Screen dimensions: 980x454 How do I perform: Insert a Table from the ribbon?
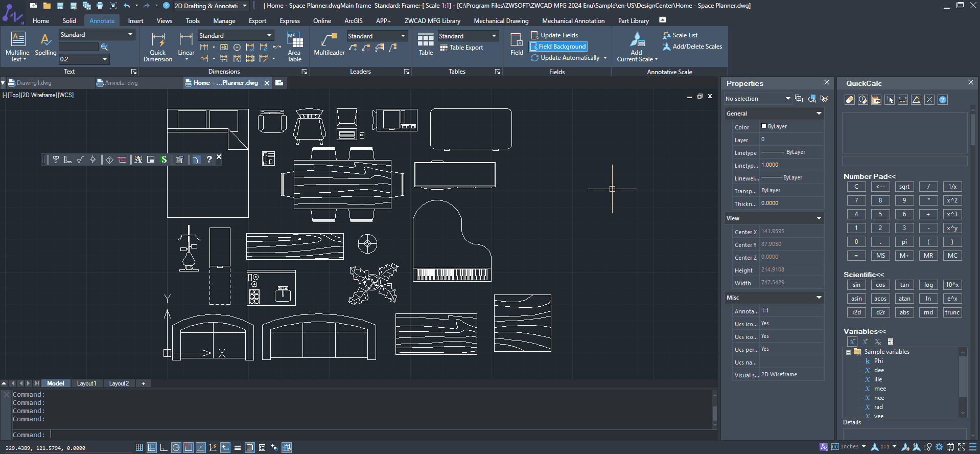[x=426, y=44]
